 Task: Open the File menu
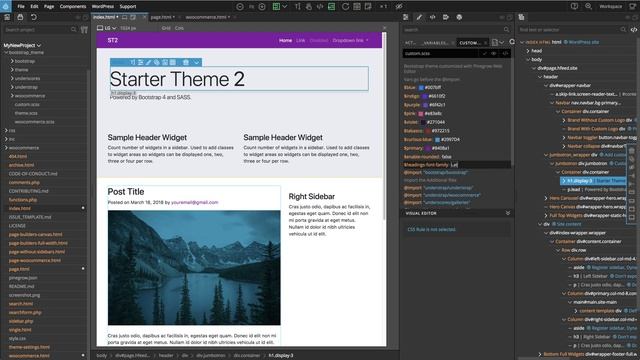point(21,7)
